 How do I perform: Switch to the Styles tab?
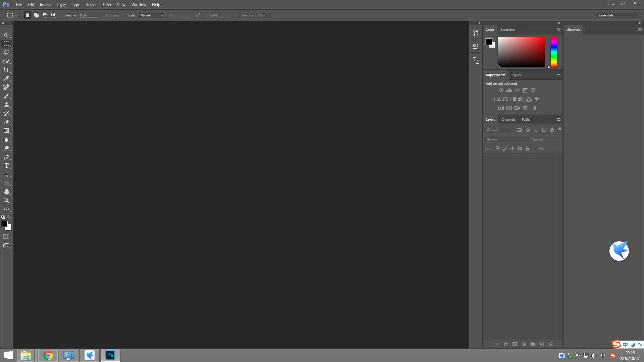516,75
